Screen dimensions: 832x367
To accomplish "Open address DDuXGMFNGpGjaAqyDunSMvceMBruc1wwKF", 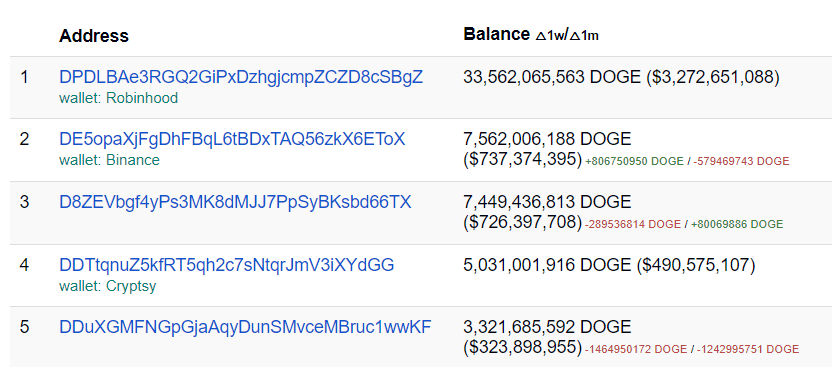I will [x=245, y=327].
